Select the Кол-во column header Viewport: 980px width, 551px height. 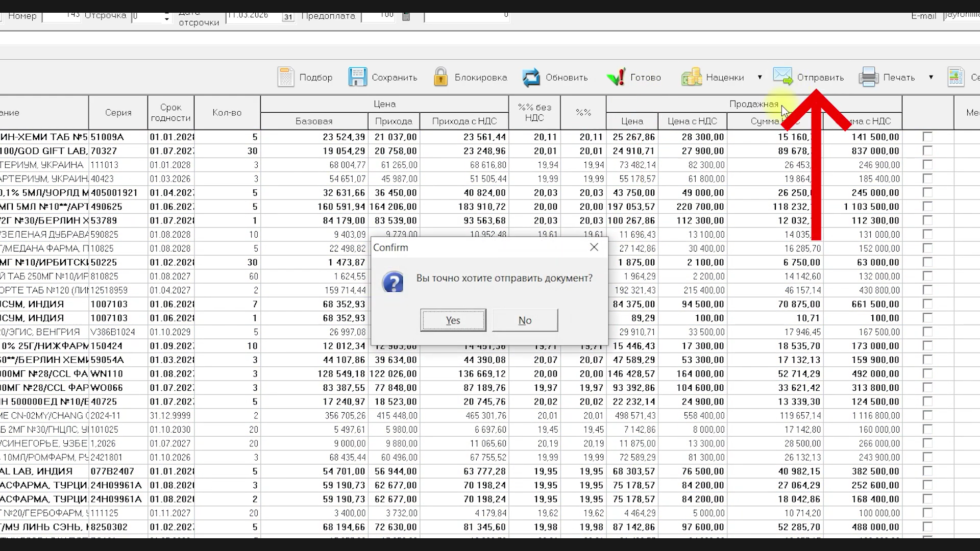(227, 113)
